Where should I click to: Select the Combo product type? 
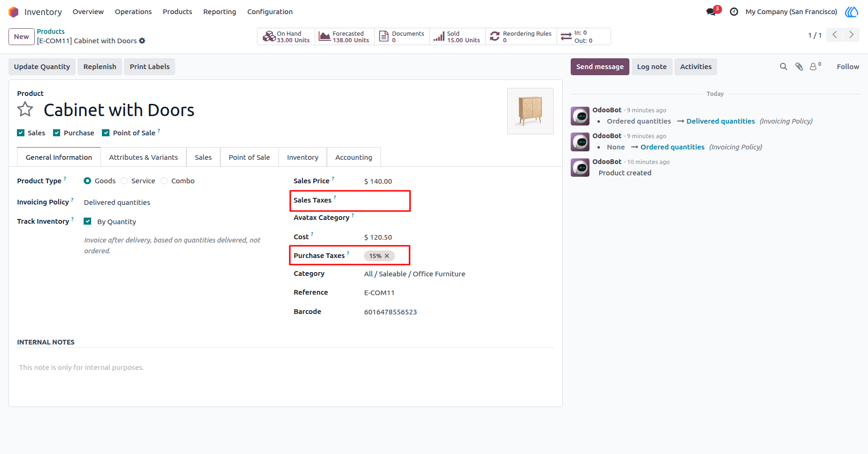coord(164,181)
